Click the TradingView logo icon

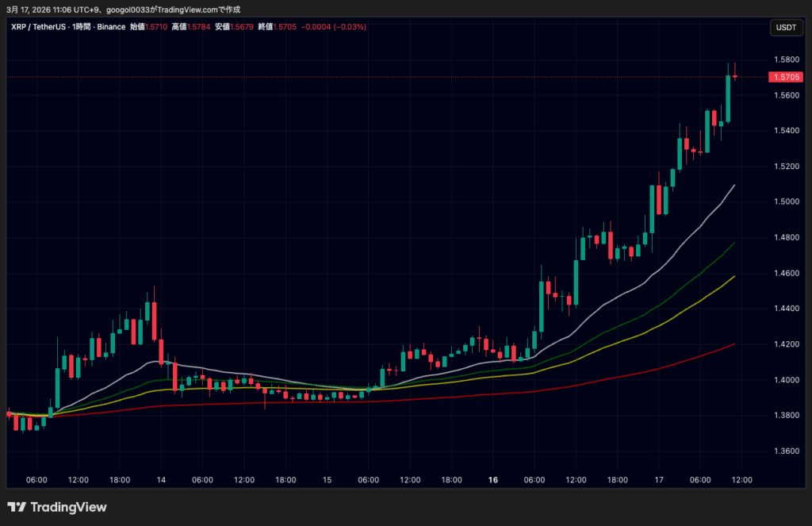16,507
